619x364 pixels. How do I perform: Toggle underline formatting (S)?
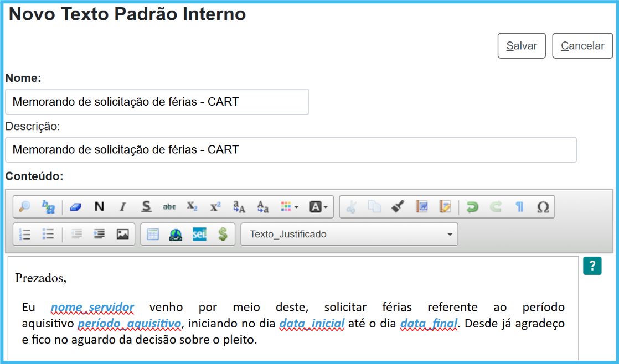click(146, 207)
